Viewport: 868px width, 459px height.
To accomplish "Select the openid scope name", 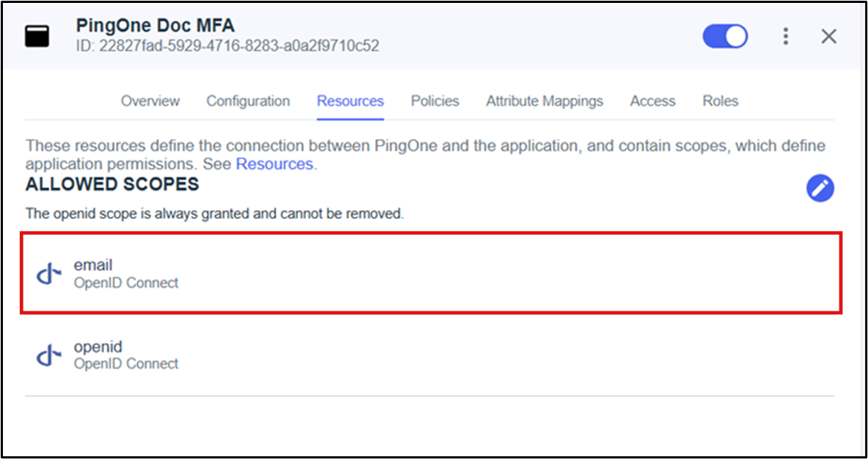I will pos(98,347).
